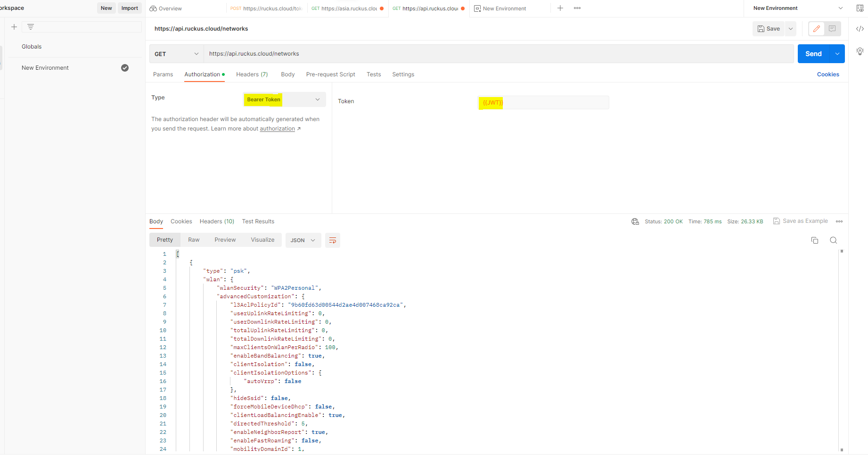Open the Tests tab

[374, 74]
